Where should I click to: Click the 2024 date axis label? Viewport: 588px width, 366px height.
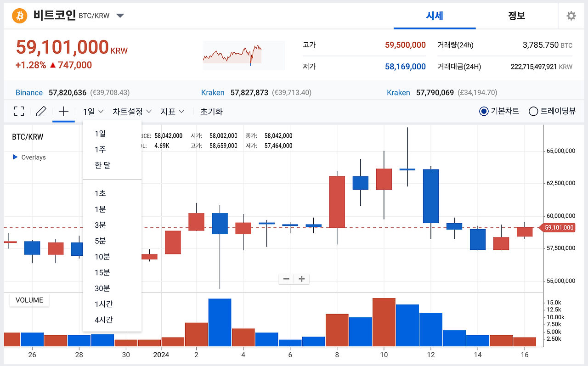point(161,355)
